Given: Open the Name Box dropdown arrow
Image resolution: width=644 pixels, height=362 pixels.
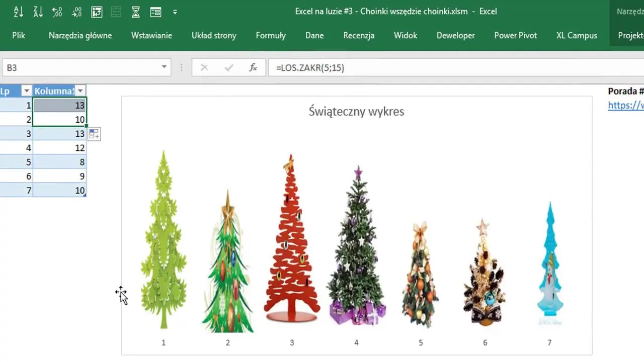Looking at the screenshot, I should (164, 67).
